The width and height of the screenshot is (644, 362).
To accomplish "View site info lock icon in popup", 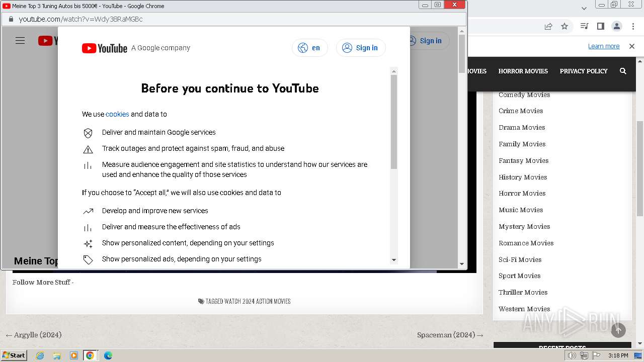I will point(11,19).
